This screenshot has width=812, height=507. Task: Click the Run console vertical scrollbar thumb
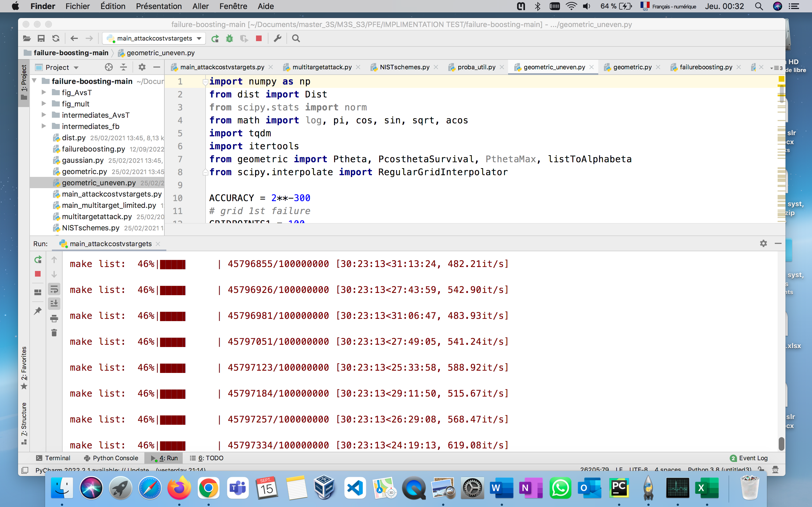(x=782, y=443)
